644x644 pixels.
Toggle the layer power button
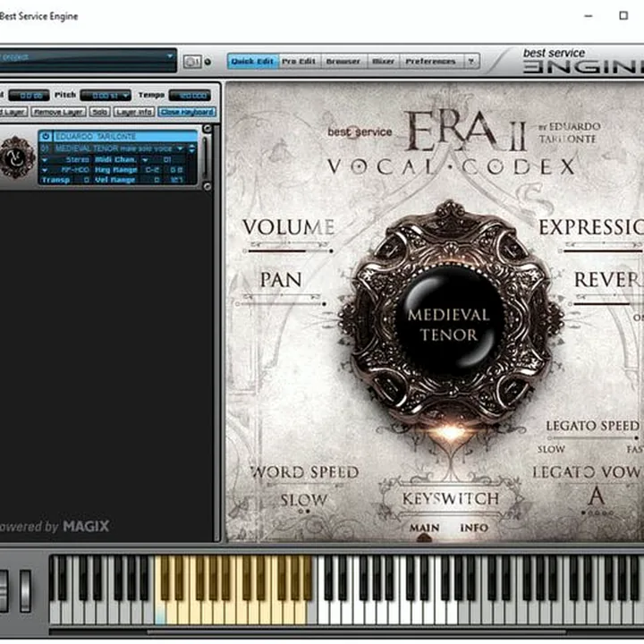pyautogui.click(x=46, y=136)
